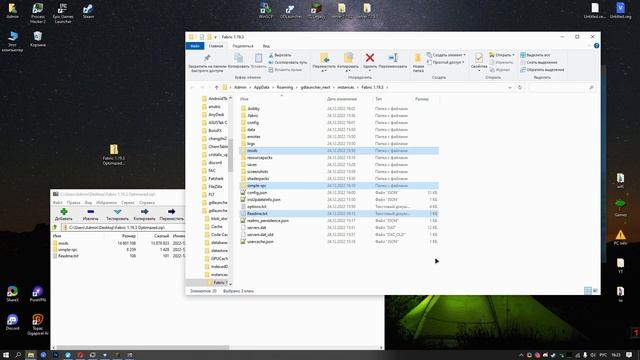Click the Explorer search input field
Viewport: 640px width, 360px height.
[562, 87]
